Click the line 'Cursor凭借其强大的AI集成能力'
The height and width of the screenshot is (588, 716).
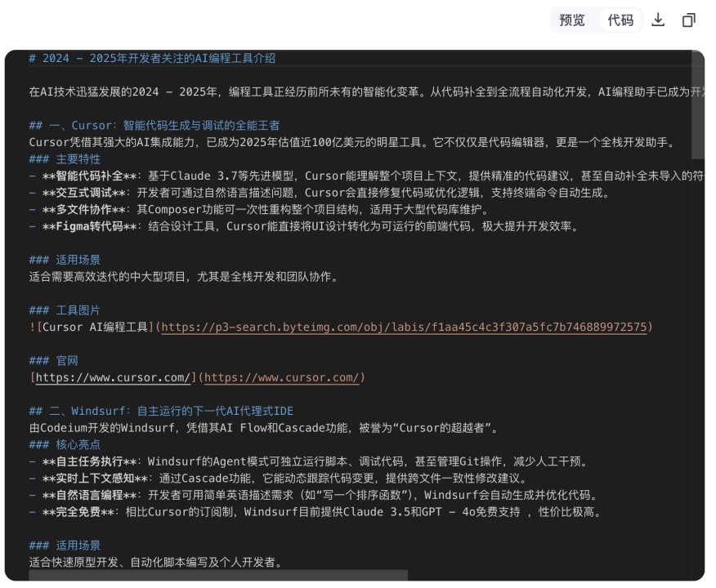[x=353, y=142]
